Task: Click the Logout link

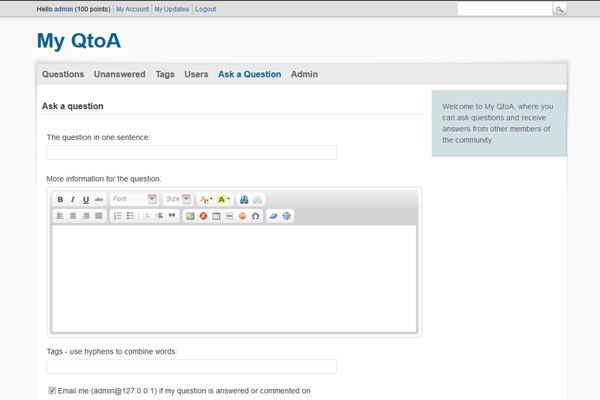Action: click(205, 9)
